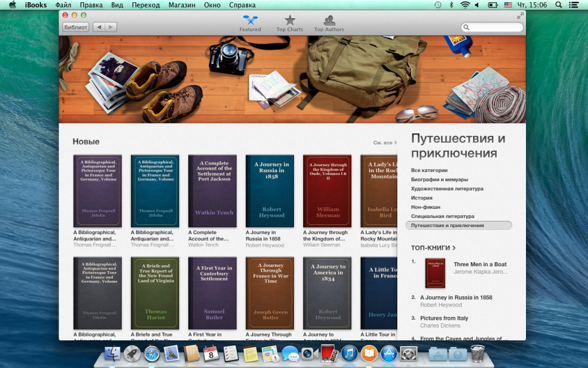Select the «История» category
This screenshot has width=588, height=368.
[x=421, y=198]
